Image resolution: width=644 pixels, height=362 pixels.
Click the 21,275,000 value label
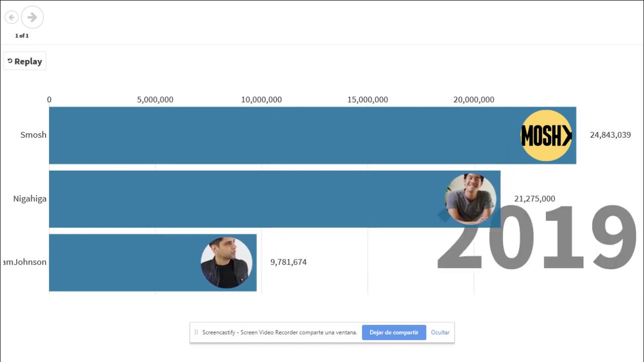pyautogui.click(x=534, y=199)
